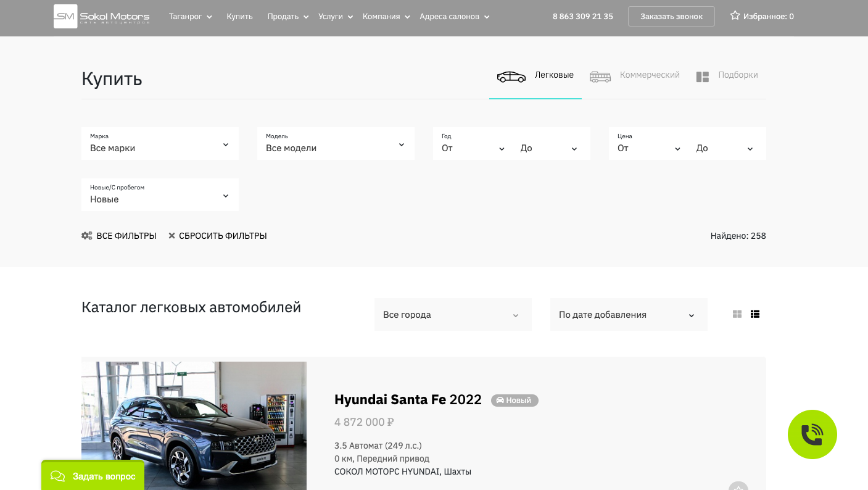The height and width of the screenshot is (490, 868).
Task: Expand the Услуги menu
Action: pos(336,17)
